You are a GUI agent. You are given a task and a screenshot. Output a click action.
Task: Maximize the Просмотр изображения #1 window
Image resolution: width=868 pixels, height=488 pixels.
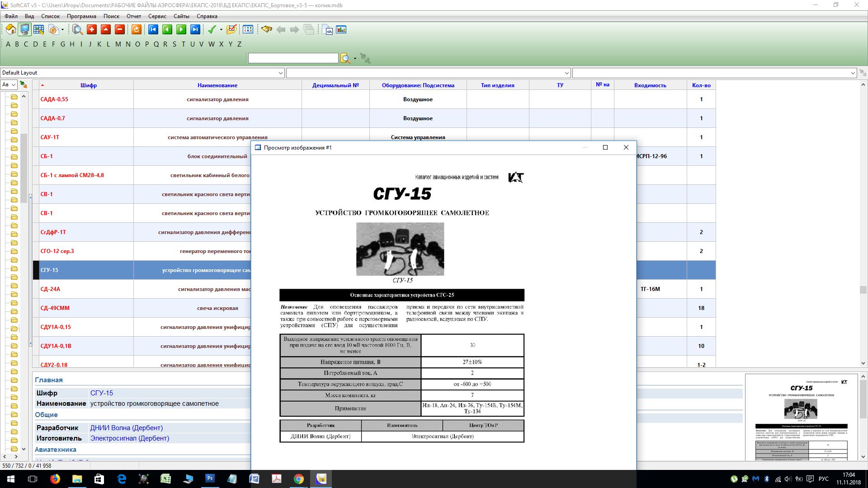pos(605,148)
